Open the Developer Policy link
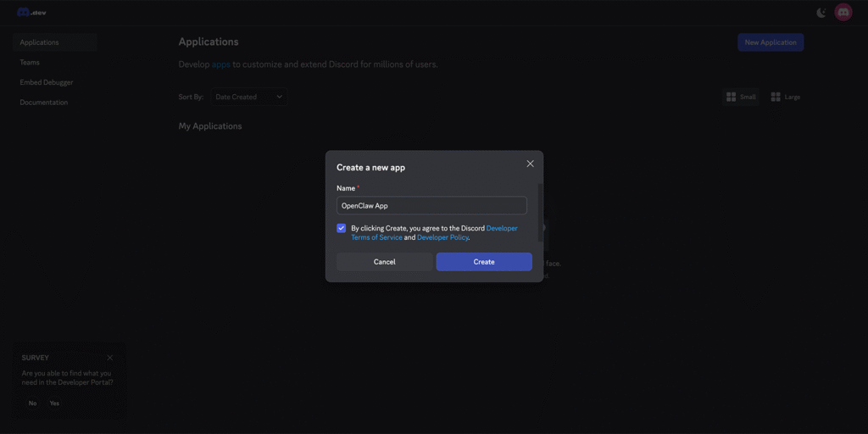 (x=442, y=238)
